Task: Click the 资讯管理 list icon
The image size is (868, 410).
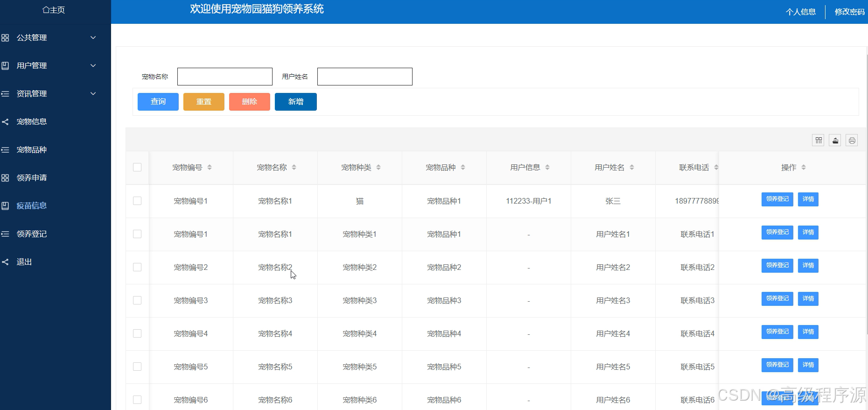Action: click(5, 94)
